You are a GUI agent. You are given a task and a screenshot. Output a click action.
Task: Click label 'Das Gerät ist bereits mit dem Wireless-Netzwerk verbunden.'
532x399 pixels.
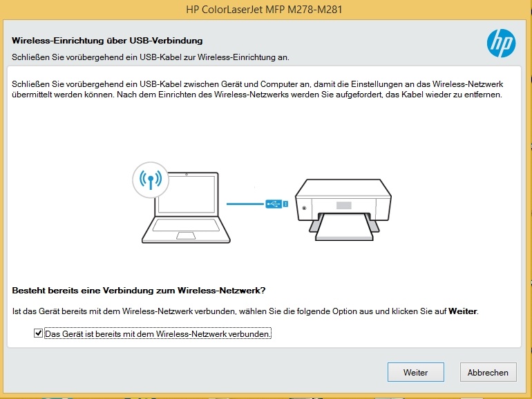coord(158,334)
